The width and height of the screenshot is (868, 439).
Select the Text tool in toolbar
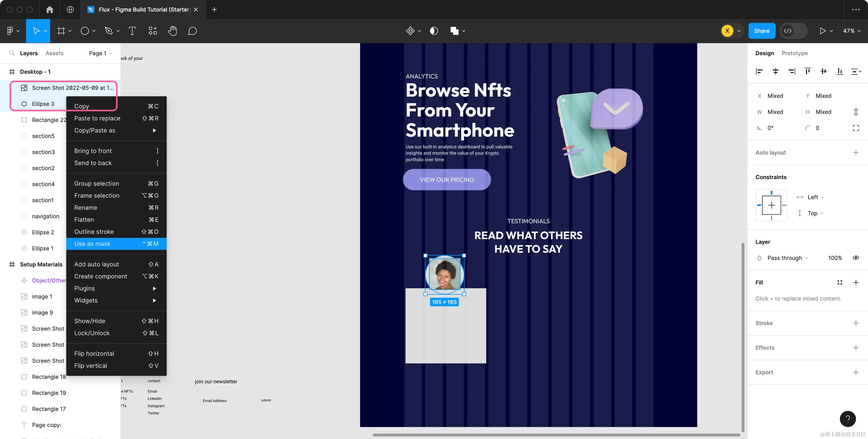click(132, 31)
